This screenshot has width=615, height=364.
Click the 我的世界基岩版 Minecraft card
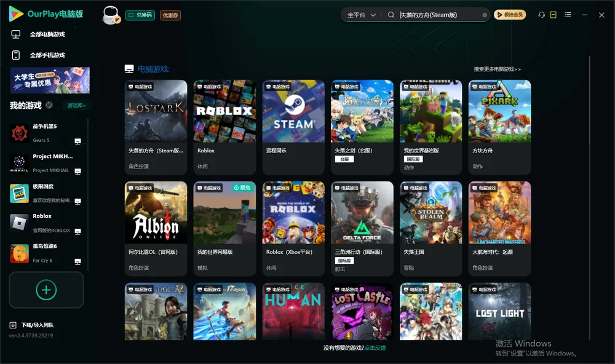click(431, 127)
